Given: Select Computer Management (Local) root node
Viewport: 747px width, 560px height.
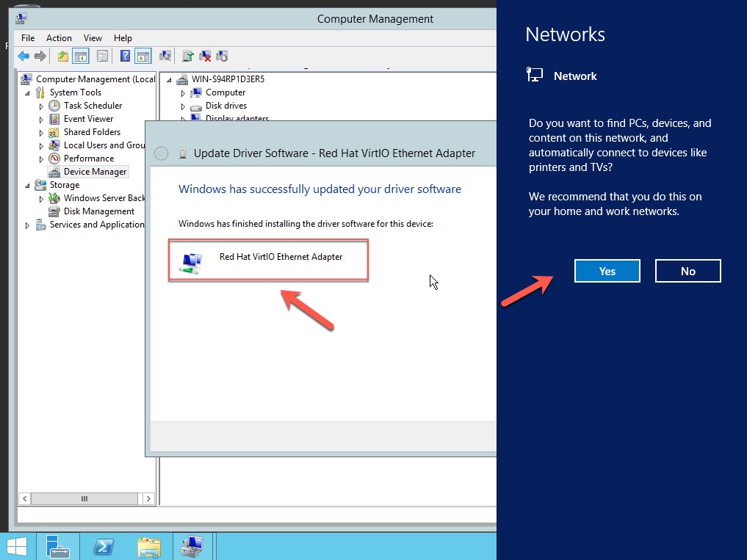Looking at the screenshot, I should click(x=95, y=79).
